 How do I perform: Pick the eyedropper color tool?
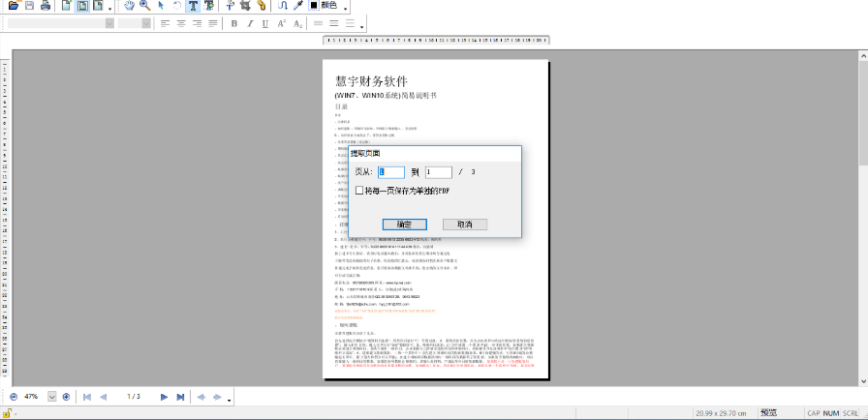298,6
